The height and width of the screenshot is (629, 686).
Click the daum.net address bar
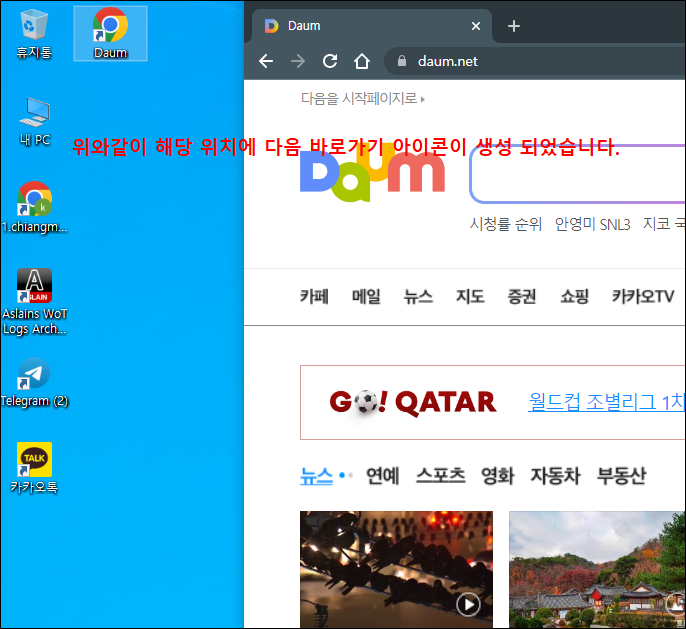coord(536,61)
